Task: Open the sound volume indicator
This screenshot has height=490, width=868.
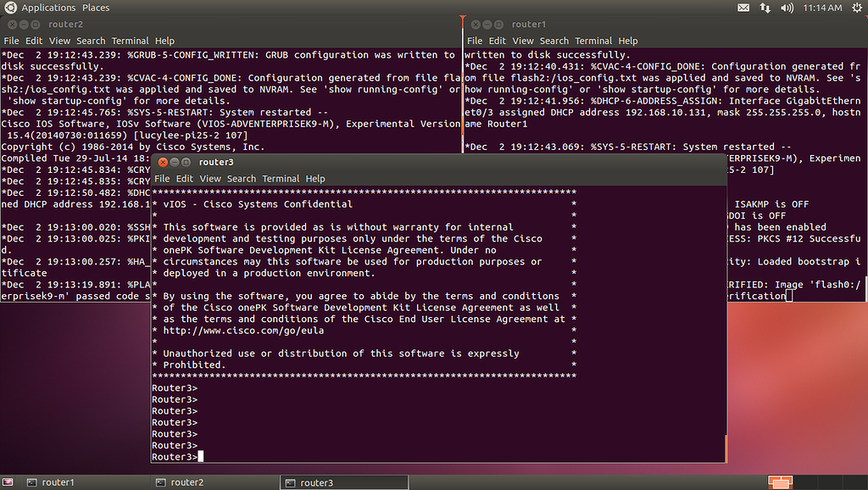Action: coord(787,8)
